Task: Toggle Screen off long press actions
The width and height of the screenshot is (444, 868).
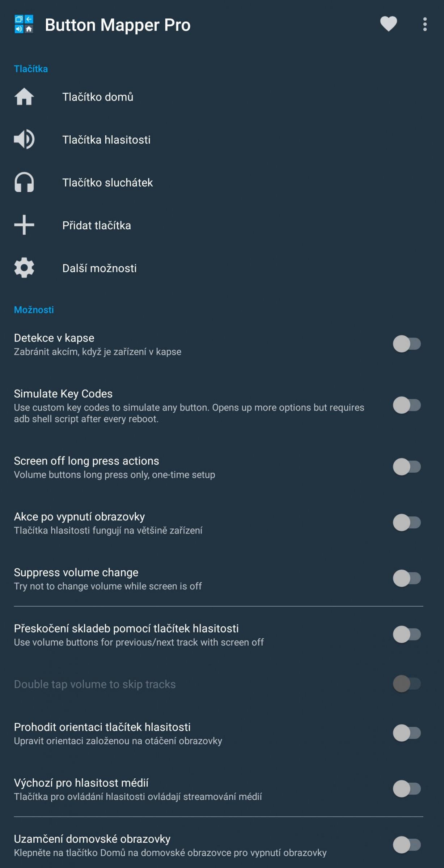Action: click(407, 467)
